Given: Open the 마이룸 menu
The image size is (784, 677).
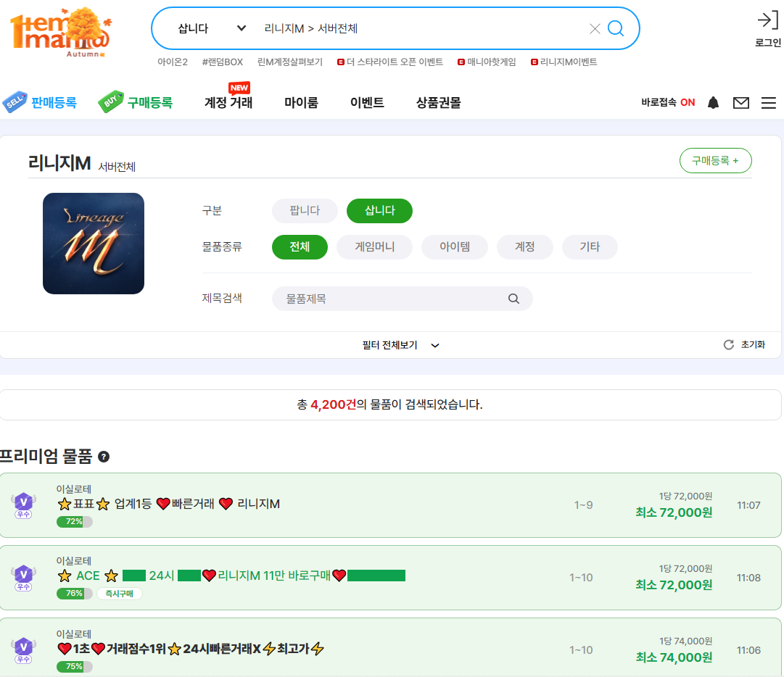Looking at the screenshot, I should [x=301, y=102].
